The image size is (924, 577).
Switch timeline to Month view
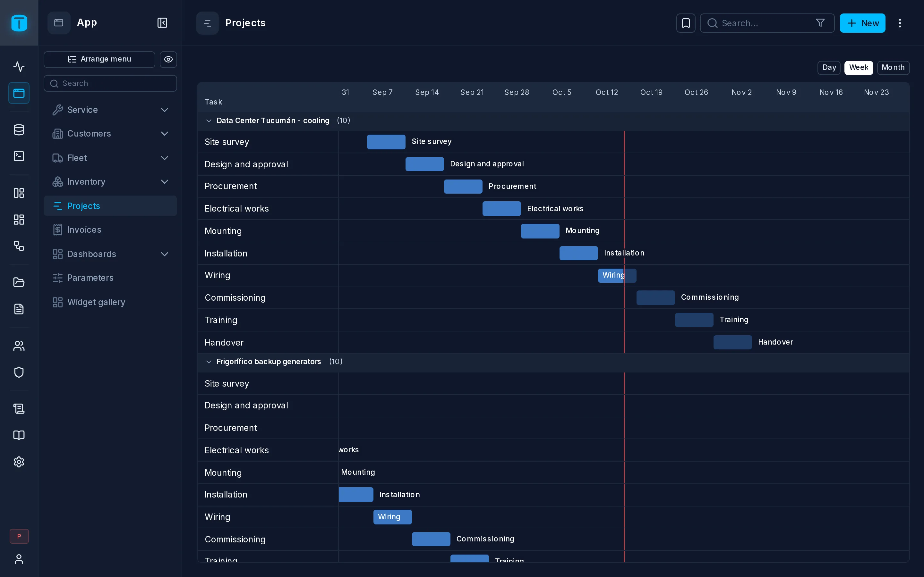(x=893, y=68)
